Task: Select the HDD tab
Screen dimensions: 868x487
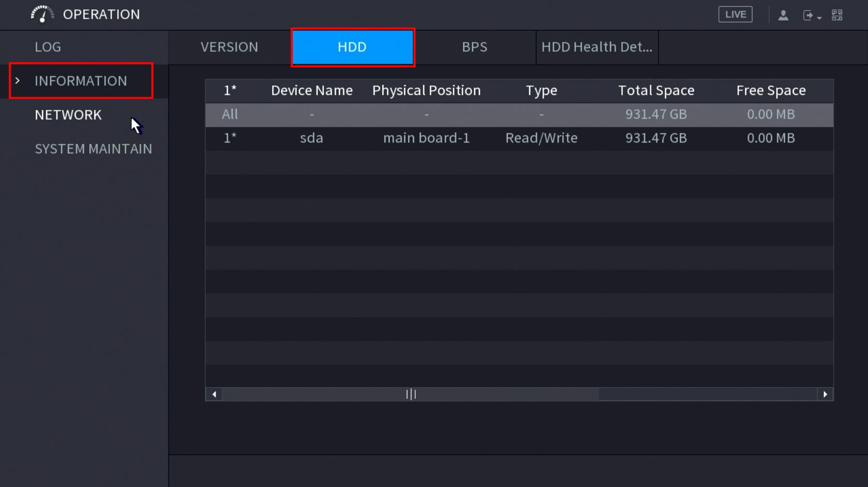Action: pyautogui.click(x=352, y=47)
